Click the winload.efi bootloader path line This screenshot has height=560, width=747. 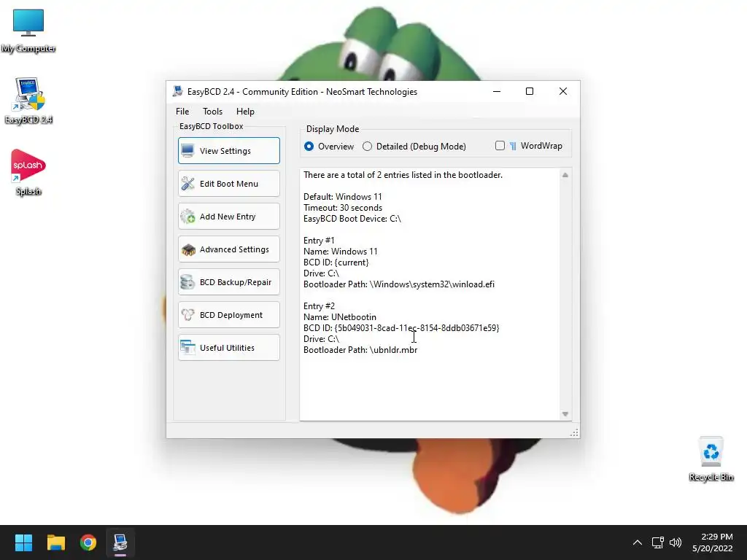click(399, 284)
